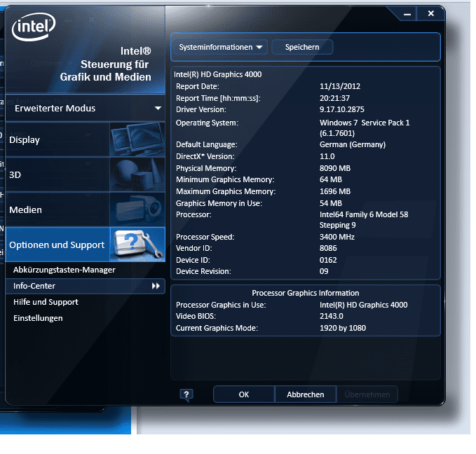Click the Device Revision value 09
This screenshot has height=454, width=476.
coord(324,271)
